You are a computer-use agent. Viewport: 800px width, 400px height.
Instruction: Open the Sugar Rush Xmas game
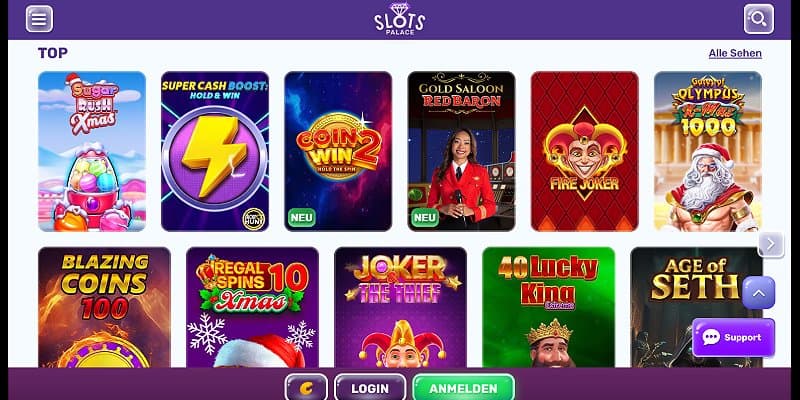[x=92, y=152]
